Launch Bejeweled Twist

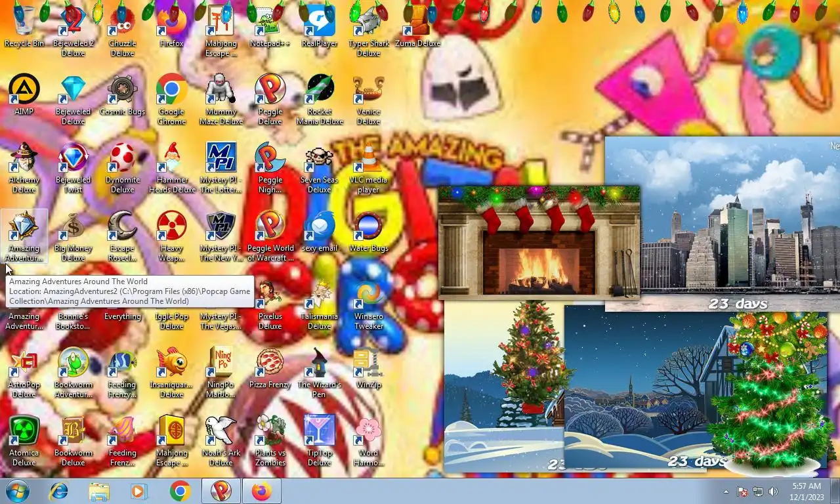click(x=73, y=168)
